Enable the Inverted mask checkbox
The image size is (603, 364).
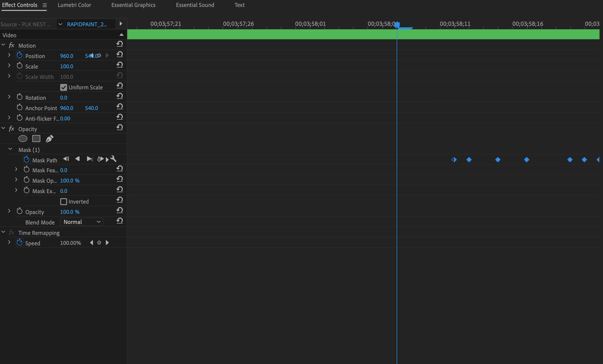[64, 202]
